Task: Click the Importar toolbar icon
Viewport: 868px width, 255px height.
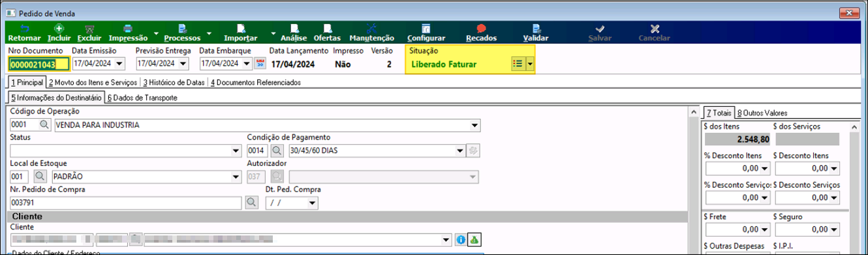Action: point(241,29)
